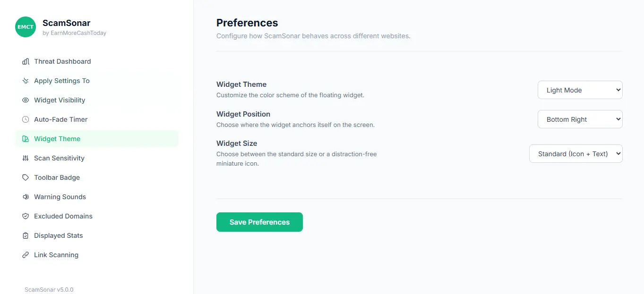Click the Apply Settings To sparkle icon

coord(26,81)
